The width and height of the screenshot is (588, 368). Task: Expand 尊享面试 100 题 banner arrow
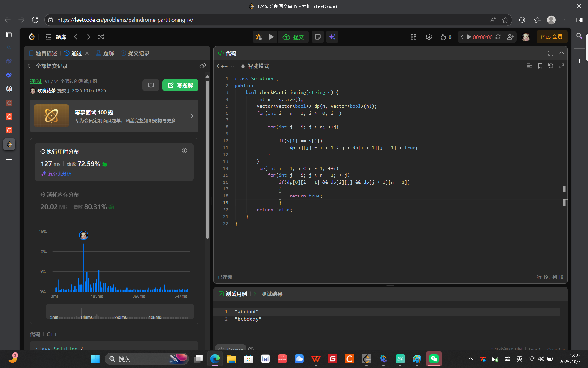coord(190,116)
